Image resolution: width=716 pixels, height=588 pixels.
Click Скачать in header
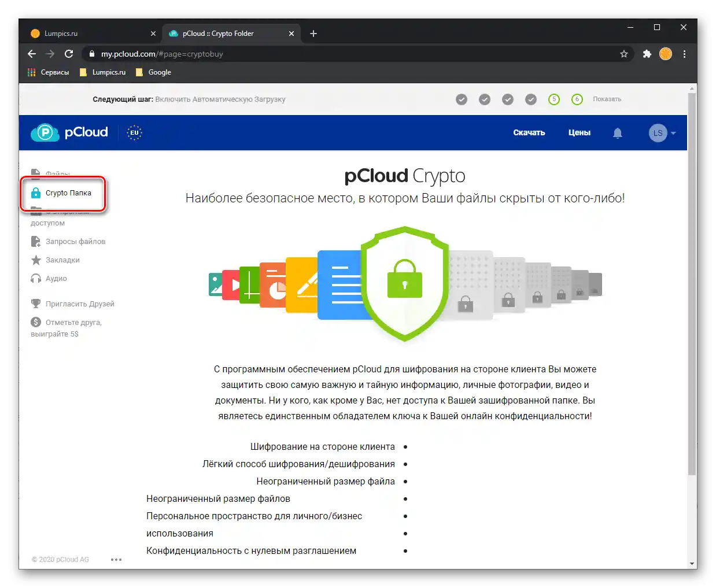pyautogui.click(x=529, y=133)
